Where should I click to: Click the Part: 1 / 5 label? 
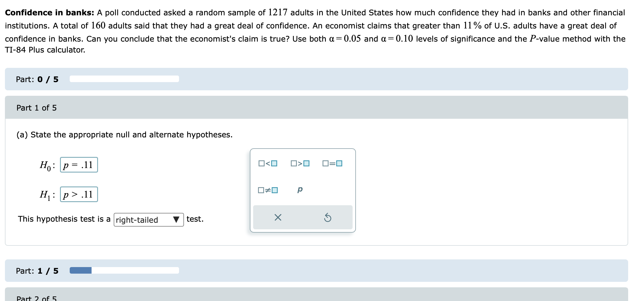pyautogui.click(x=37, y=271)
